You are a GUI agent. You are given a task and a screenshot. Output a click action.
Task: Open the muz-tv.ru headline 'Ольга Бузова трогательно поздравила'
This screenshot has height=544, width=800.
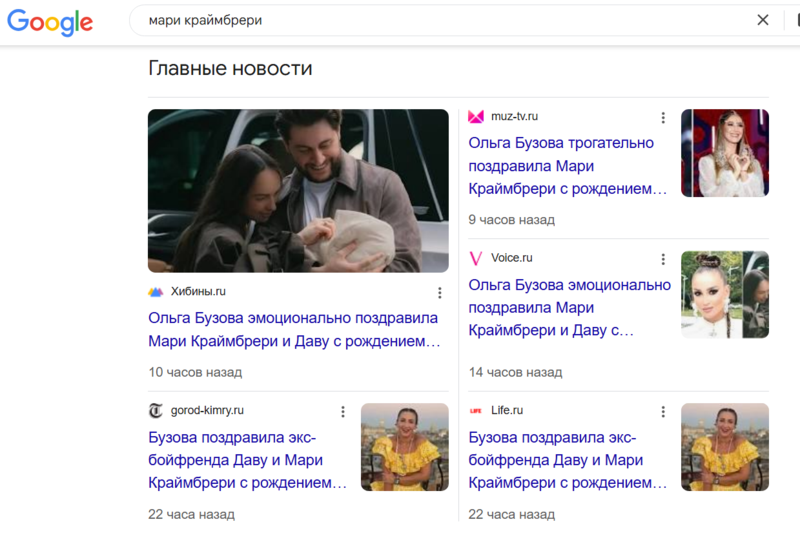568,166
